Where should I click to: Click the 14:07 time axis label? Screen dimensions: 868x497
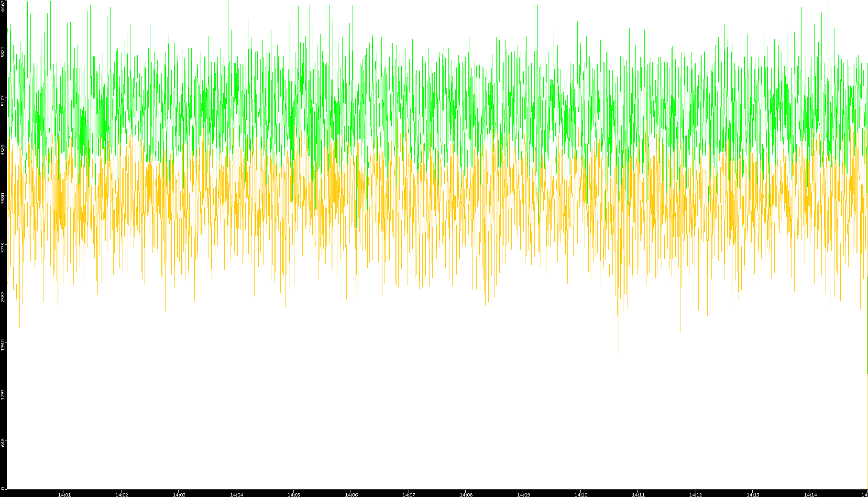[x=408, y=495]
